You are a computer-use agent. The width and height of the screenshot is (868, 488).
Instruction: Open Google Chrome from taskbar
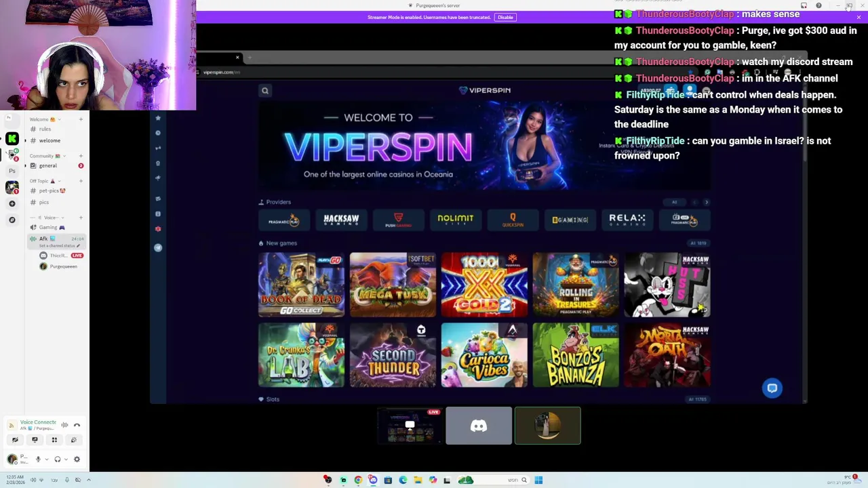[358, 480]
